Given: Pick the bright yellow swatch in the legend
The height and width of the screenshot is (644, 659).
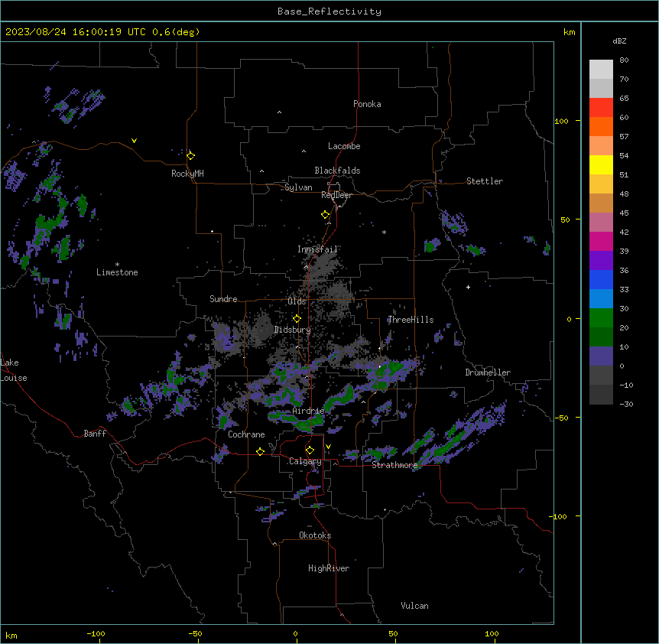Looking at the screenshot, I should (x=601, y=164).
